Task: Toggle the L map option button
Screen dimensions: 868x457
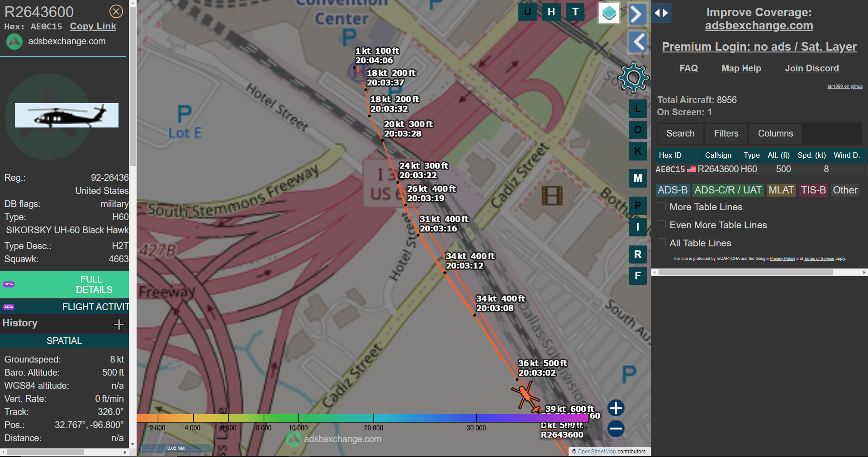Action: point(638,108)
